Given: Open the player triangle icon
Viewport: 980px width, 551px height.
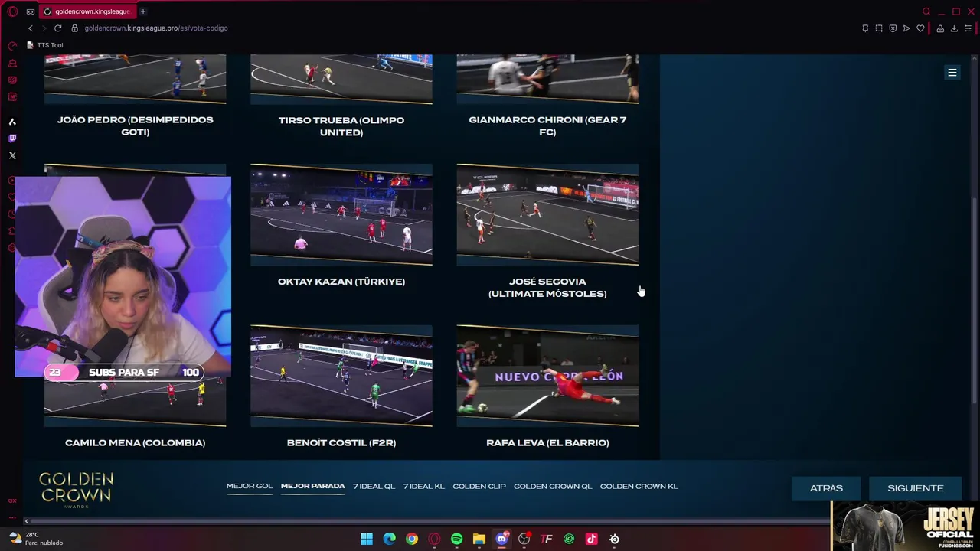Looking at the screenshot, I should [x=906, y=28].
